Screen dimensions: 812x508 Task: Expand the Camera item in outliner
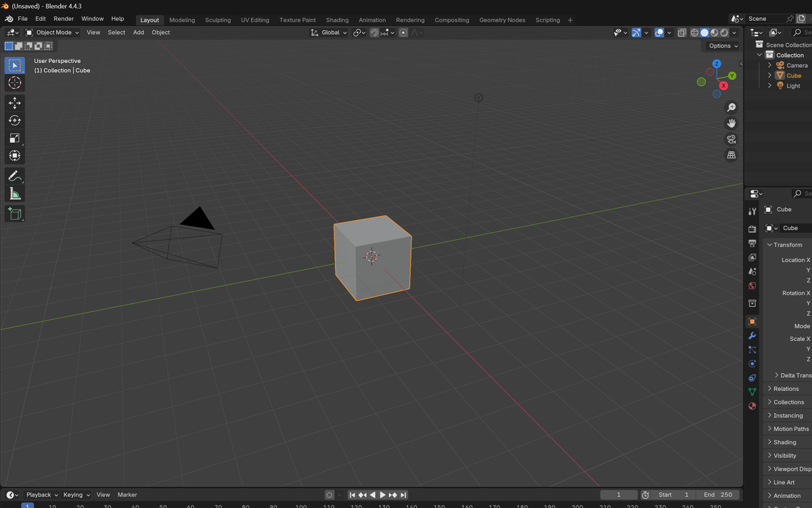769,66
